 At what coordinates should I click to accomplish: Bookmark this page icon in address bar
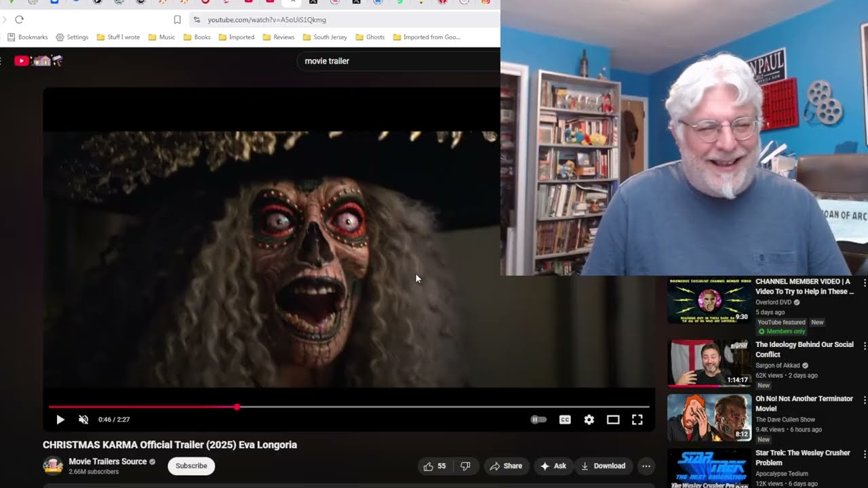click(x=177, y=20)
